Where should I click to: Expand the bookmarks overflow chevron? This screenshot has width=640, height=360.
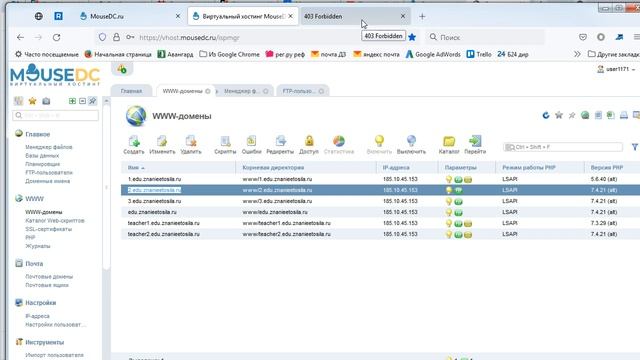click(x=577, y=54)
